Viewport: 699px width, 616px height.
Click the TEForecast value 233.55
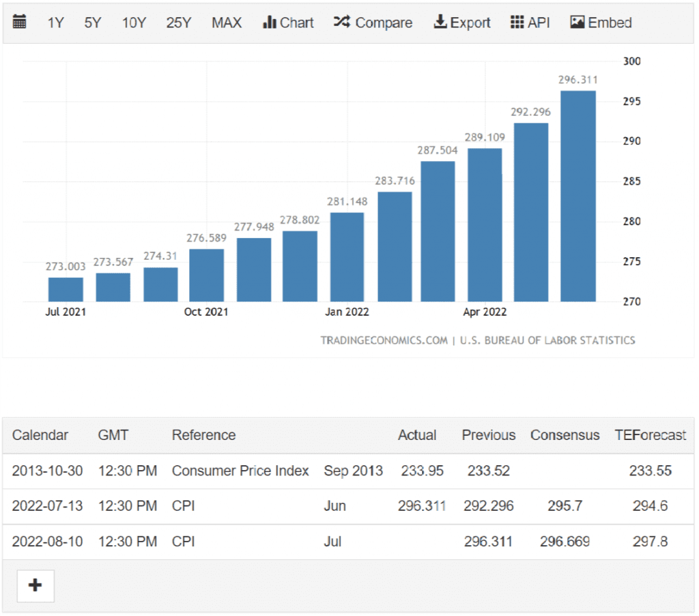(x=650, y=471)
